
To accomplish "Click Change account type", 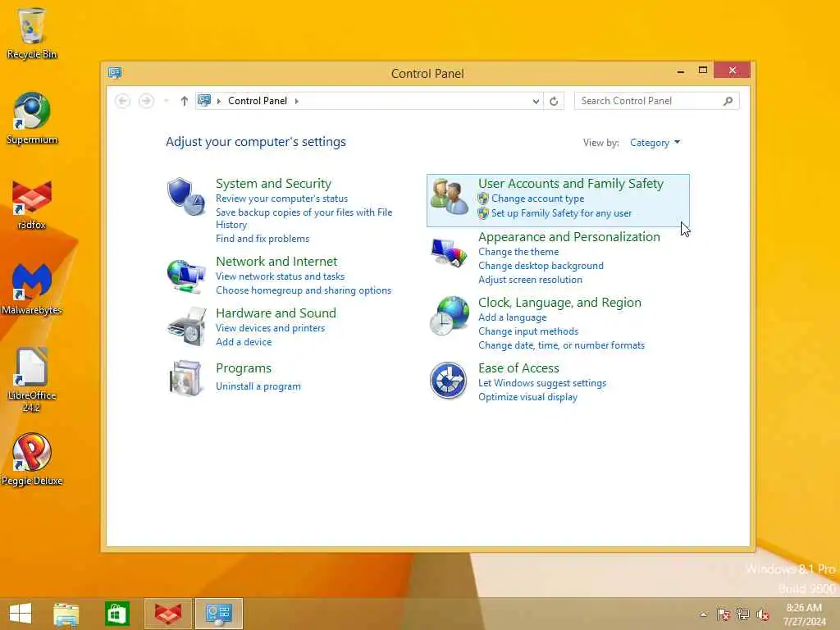I will 537,199.
